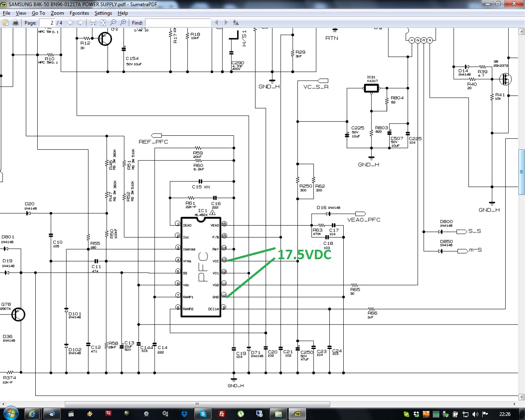
Task: Open the Zoom menu
Action: pyautogui.click(x=57, y=13)
